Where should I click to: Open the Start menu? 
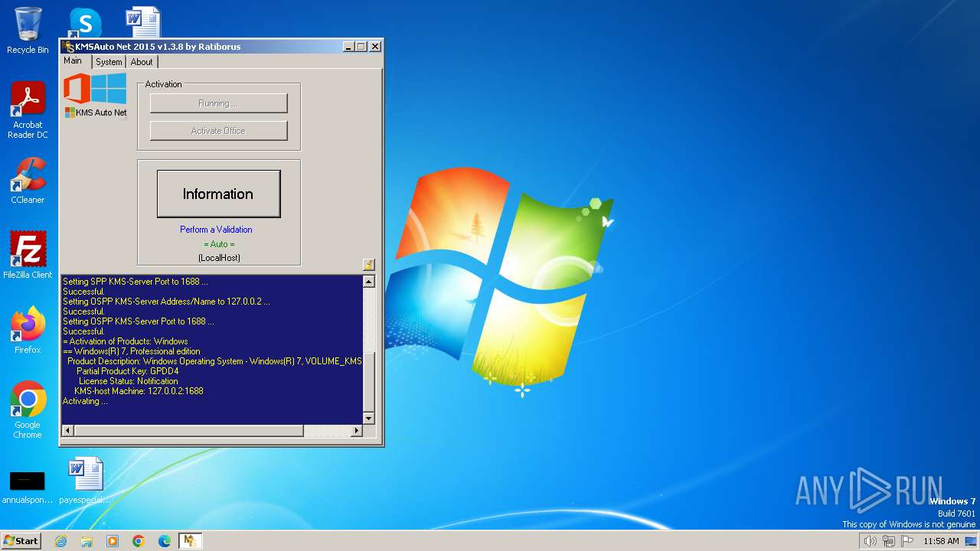[x=21, y=541]
